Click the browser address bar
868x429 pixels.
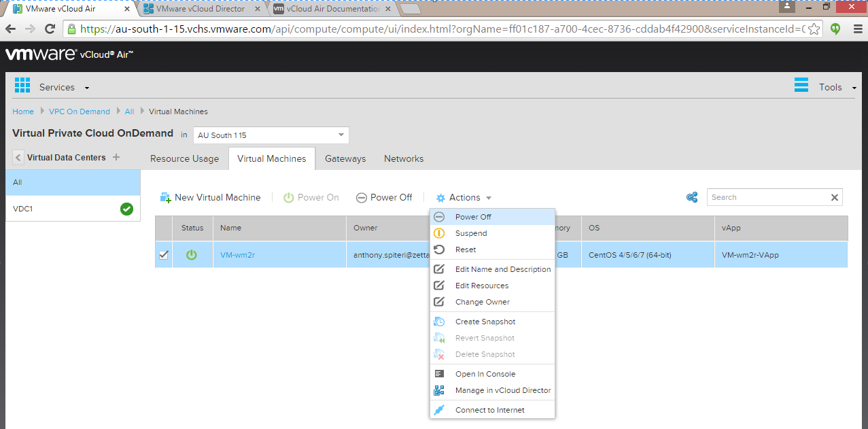coord(442,29)
